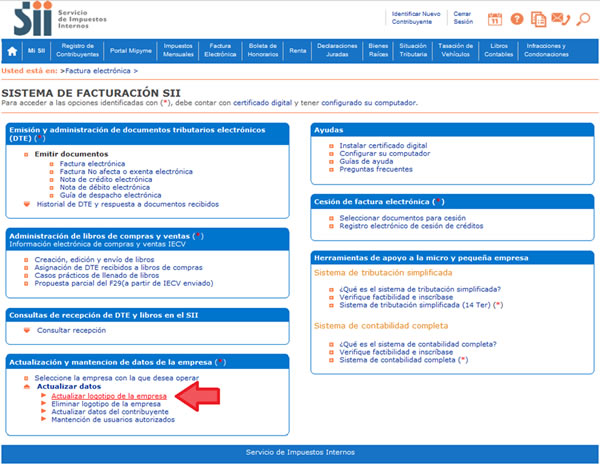Click Emitir documentos heading
Screen dimensions: 600x465
tap(72, 154)
